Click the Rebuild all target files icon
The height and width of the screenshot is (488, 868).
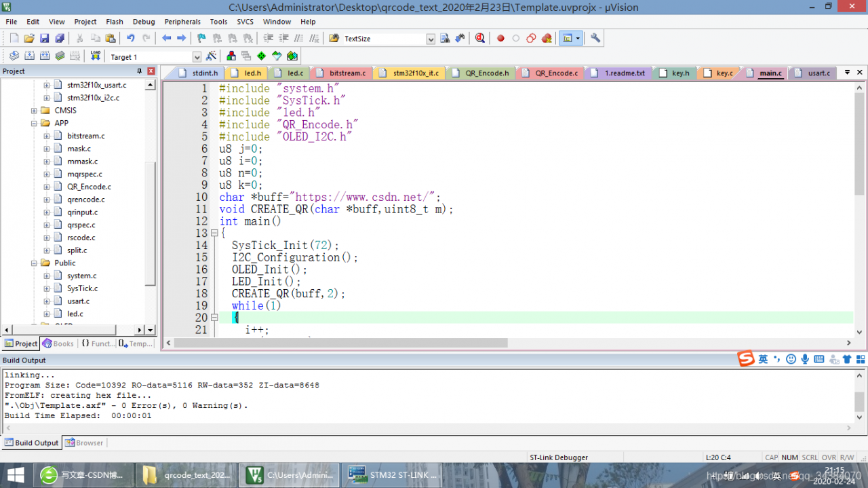(x=45, y=56)
